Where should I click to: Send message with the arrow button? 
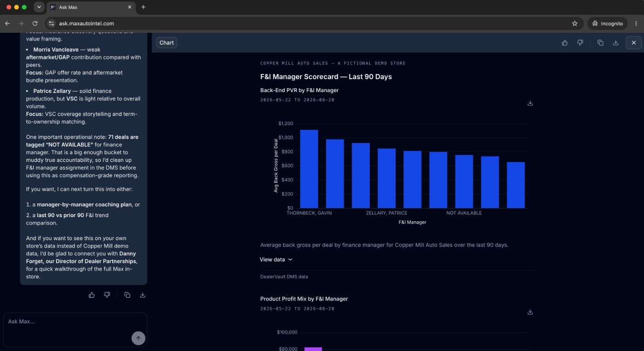pos(138,338)
